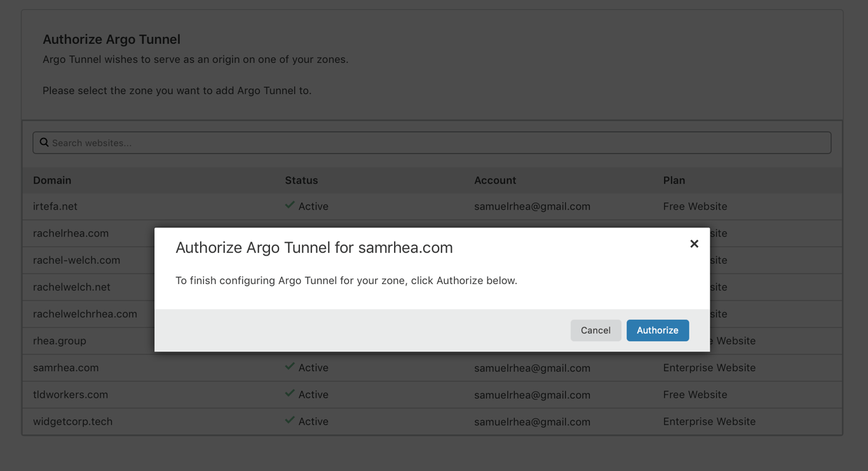Click the account email for widgetcorp.tech
This screenshot has height=471, width=868.
[532, 421]
